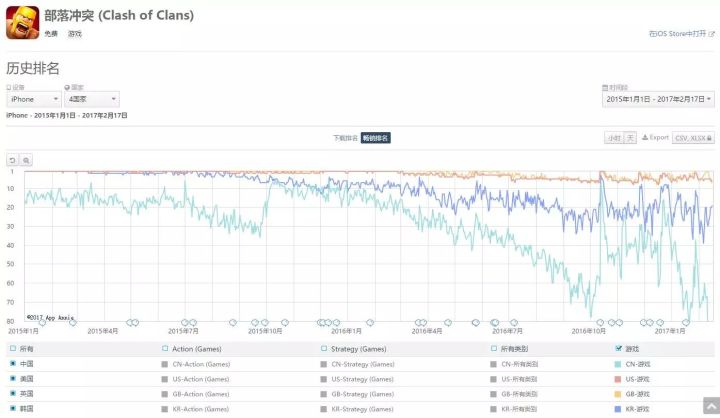This screenshot has width=720, height=418.
Task: Click the grey CN-Action (Games) swatch
Action: click(x=165, y=364)
